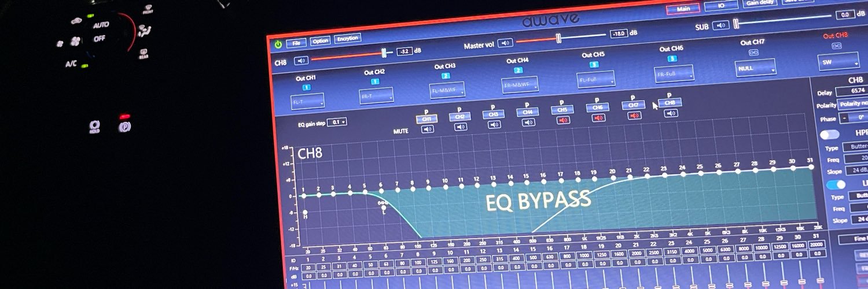Click group badge under Out CH3
The image size is (868, 289).
click(x=446, y=76)
